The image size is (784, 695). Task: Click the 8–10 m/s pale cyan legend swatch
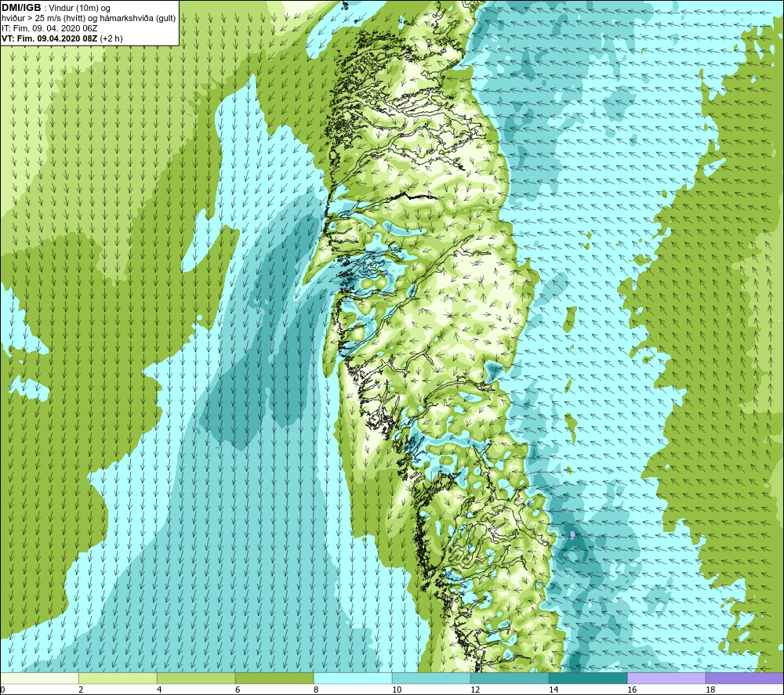pyautogui.click(x=353, y=678)
